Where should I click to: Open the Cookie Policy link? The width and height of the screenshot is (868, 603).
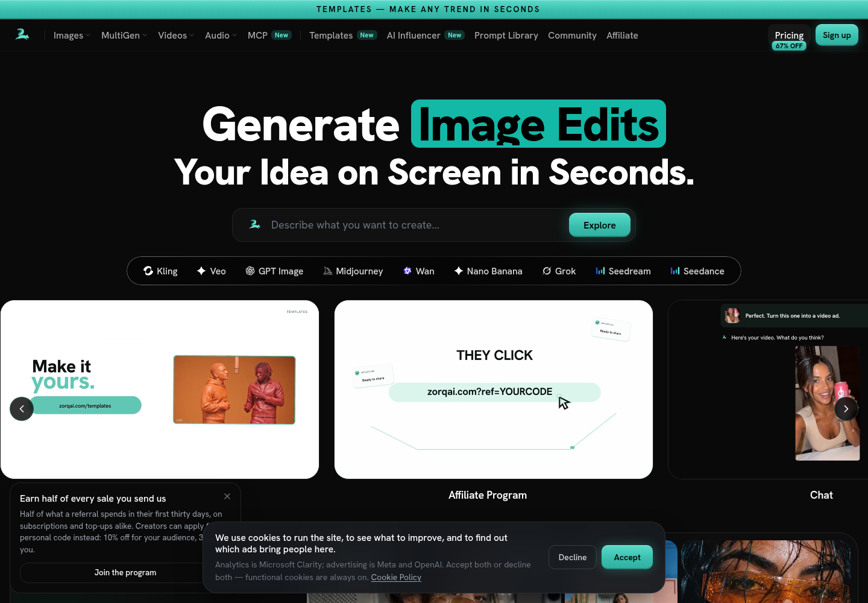click(396, 577)
